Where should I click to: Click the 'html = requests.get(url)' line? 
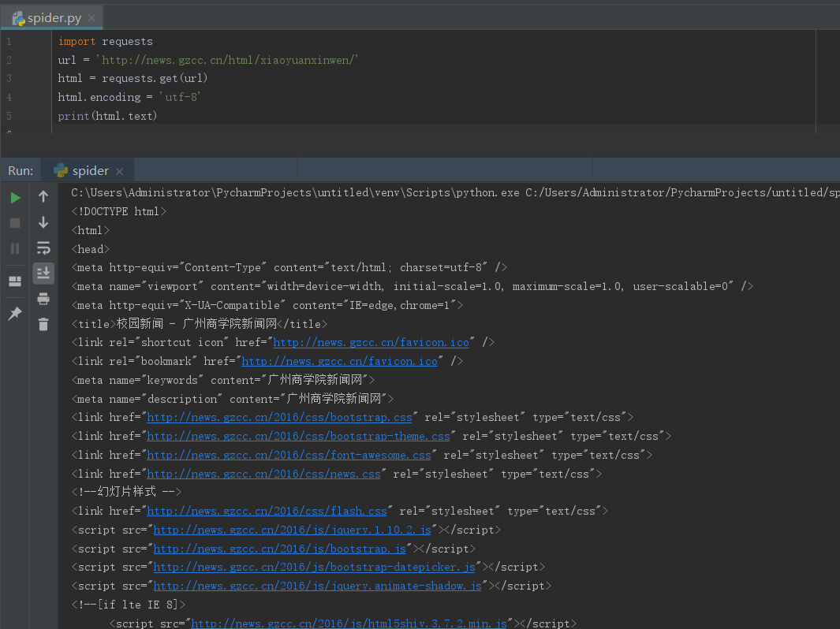tap(133, 78)
